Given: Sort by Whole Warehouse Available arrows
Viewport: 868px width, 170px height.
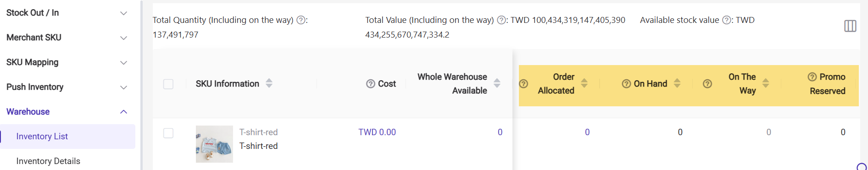Looking at the screenshot, I should coord(497,83).
